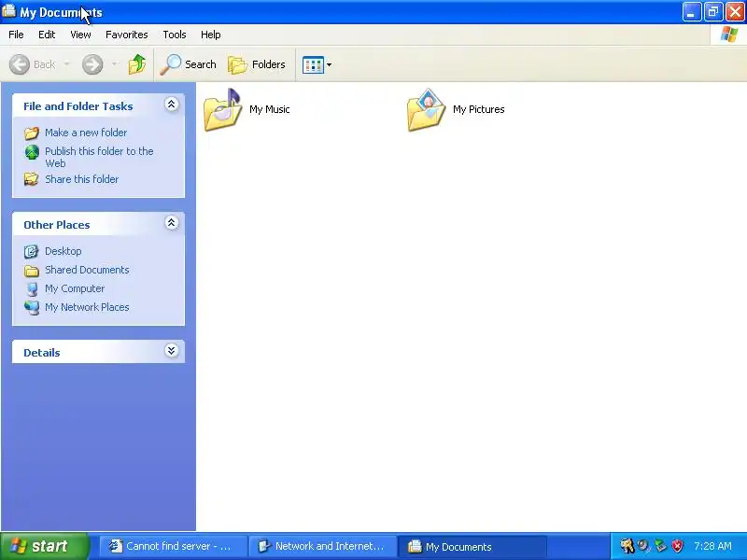This screenshot has height=560, width=747.
Task: Collapse the Other Places panel
Action: click(x=172, y=223)
